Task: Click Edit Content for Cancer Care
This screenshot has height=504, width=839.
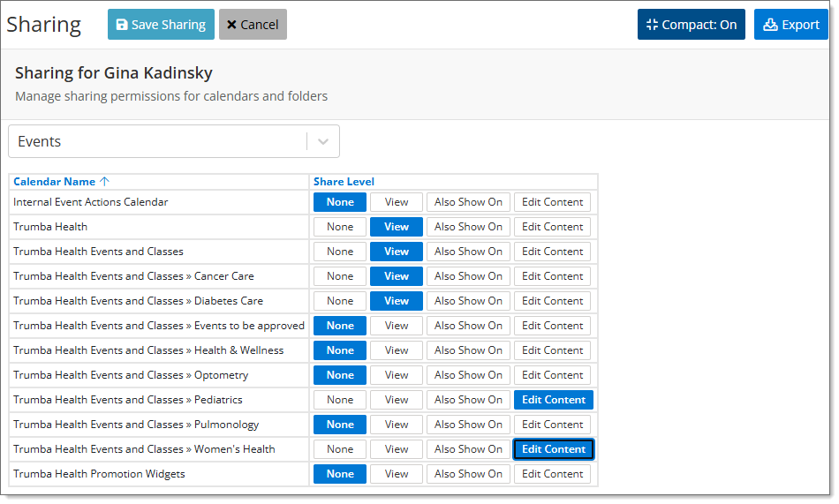Action: click(x=552, y=276)
